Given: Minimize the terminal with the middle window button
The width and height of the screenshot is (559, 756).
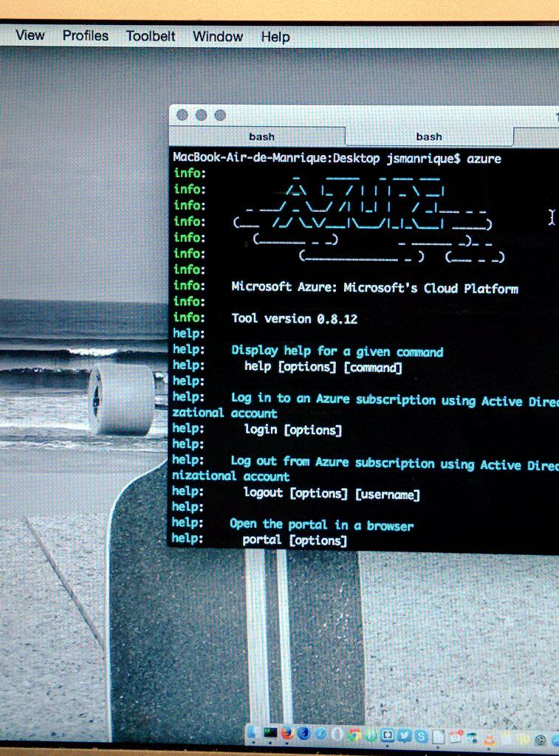Looking at the screenshot, I should [x=201, y=114].
